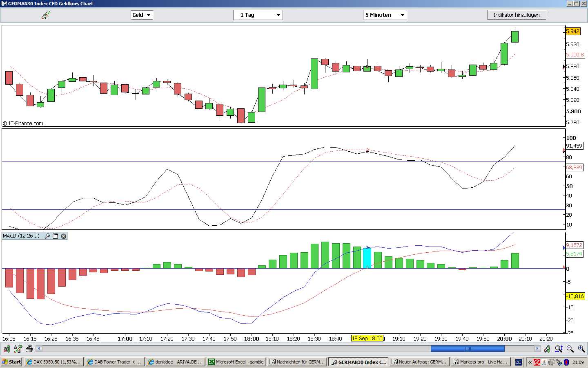Image resolution: width=588 pixels, height=368 pixels.
Task: Switch to the DAB Power Trader taskbar window
Action: coord(114,362)
